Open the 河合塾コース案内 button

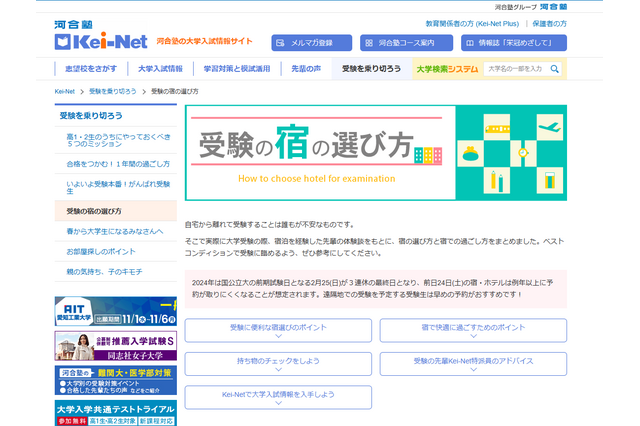pos(407,43)
